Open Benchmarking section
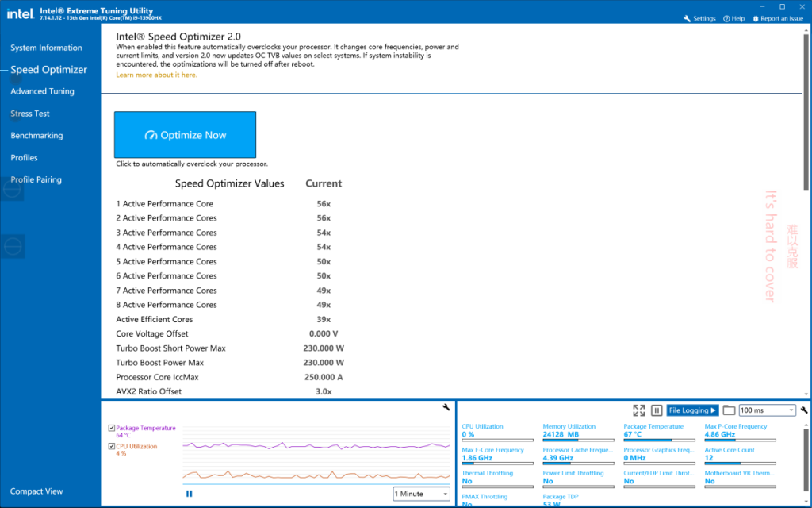This screenshot has width=812, height=508. [36, 135]
